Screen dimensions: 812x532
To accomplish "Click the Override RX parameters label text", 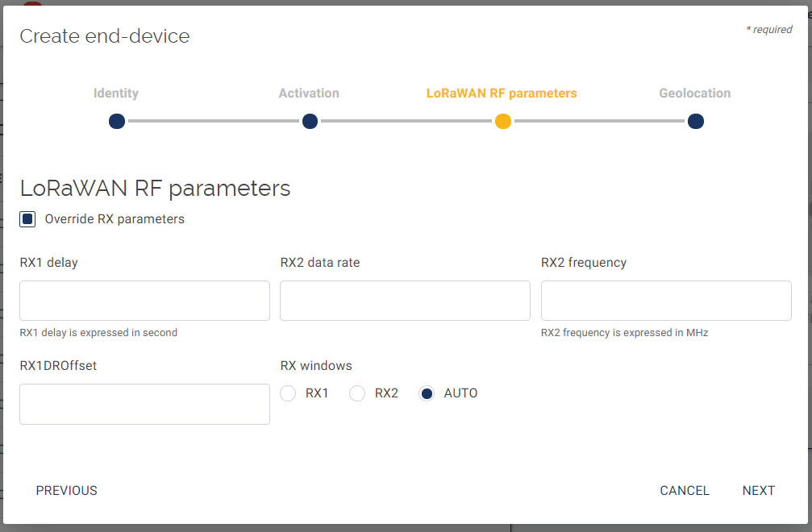I will pos(115,219).
